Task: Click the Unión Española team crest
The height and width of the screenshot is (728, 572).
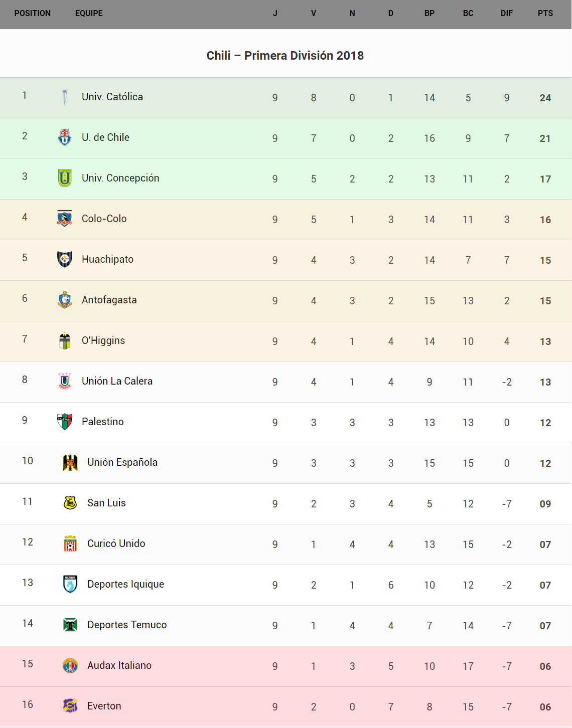Action: (70, 462)
